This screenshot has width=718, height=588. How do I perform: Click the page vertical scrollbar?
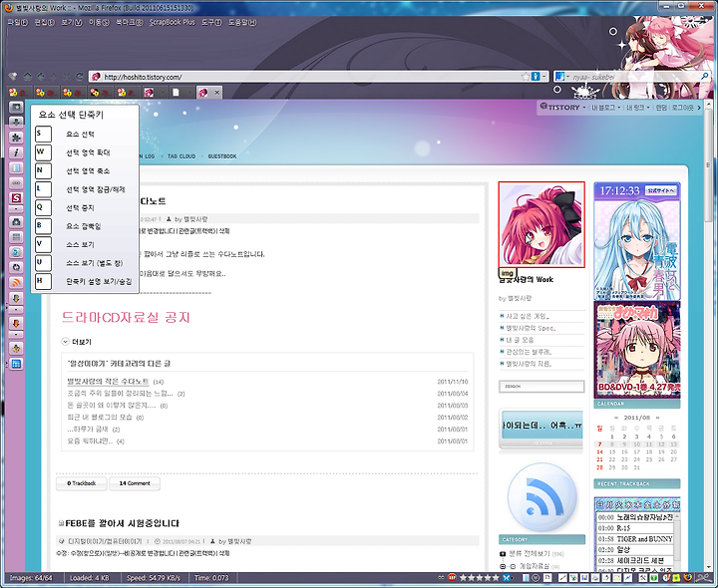[x=708, y=334]
